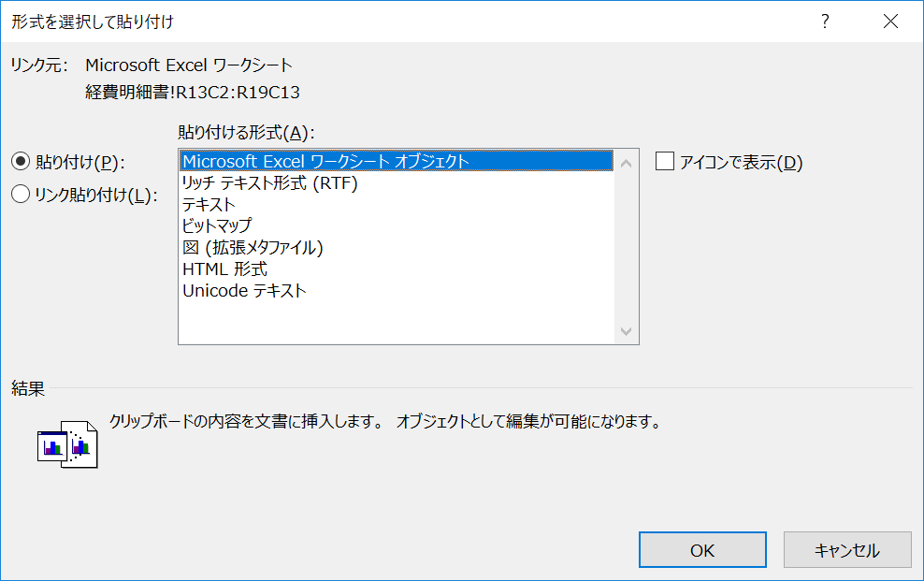Close the 形式を選択して貼り付け dialog

click(x=890, y=21)
